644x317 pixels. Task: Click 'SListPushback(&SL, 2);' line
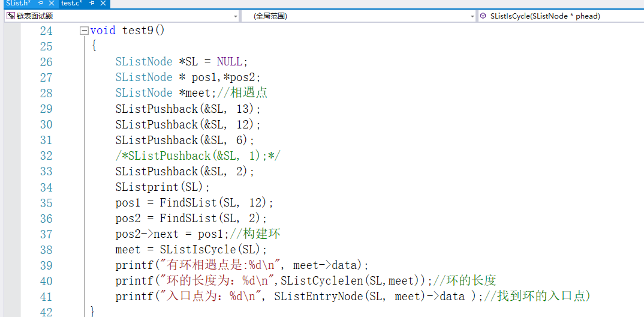tap(185, 171)
